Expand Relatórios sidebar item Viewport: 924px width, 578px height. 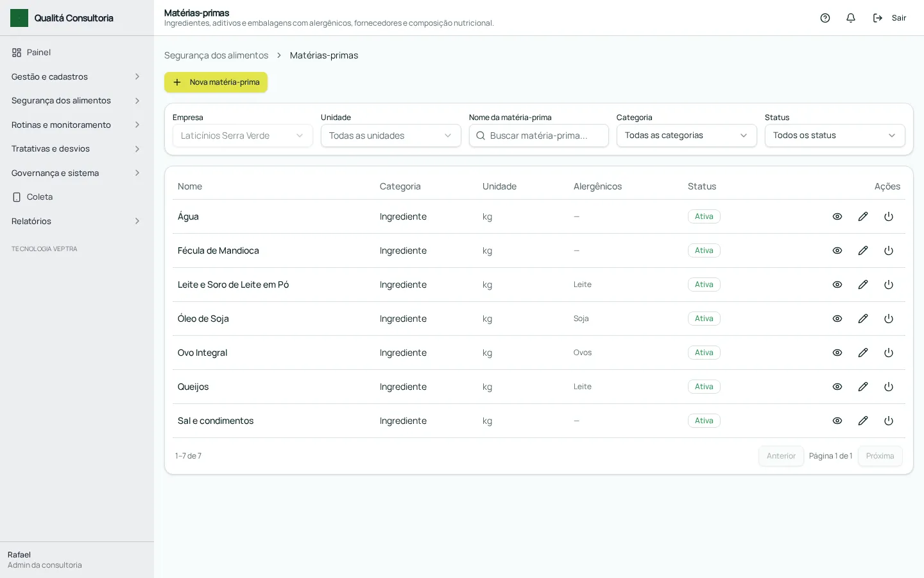point(76,221)
